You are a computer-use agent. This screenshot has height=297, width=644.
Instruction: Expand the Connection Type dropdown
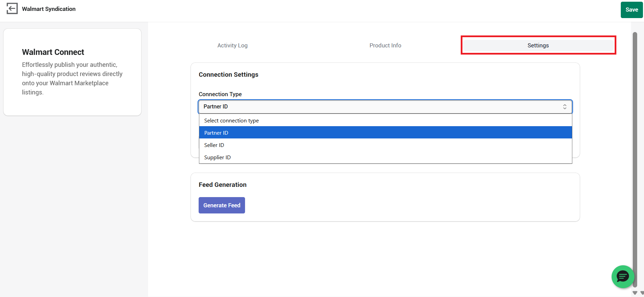385,107
